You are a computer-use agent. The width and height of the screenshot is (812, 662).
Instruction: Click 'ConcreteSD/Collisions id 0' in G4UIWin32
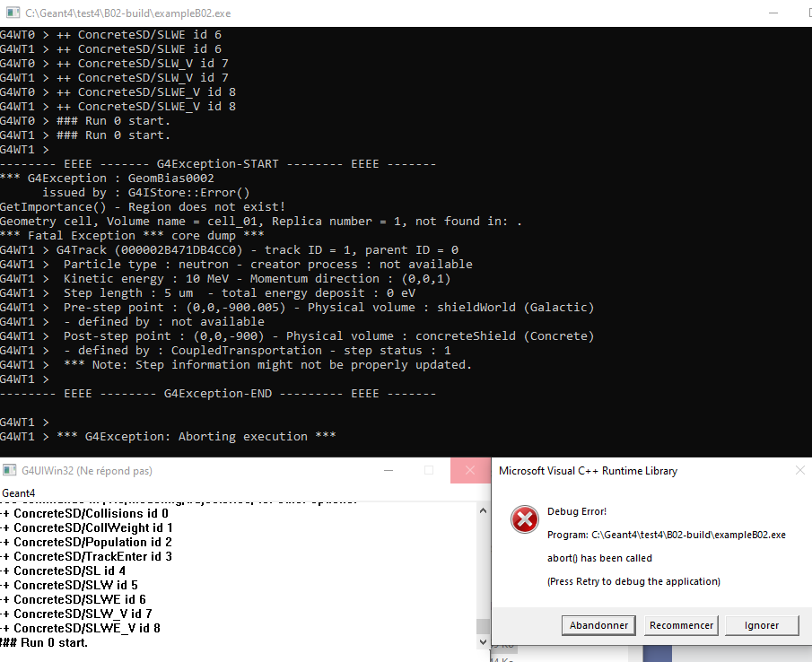(92, 513)
